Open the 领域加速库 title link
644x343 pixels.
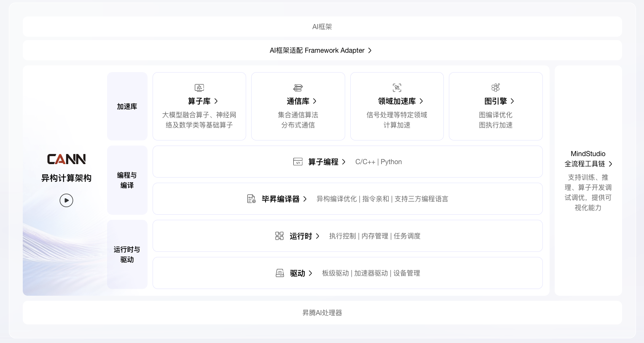[x=397, y=101]
